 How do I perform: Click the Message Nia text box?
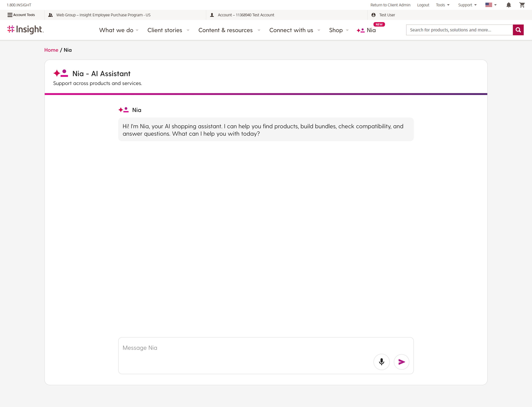(245, 348)
